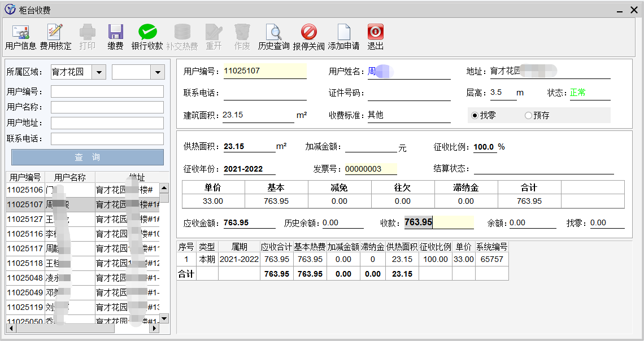Click the 用户名称 column header
This screenshot has height=341, width=644.
(x=70, y=177)
